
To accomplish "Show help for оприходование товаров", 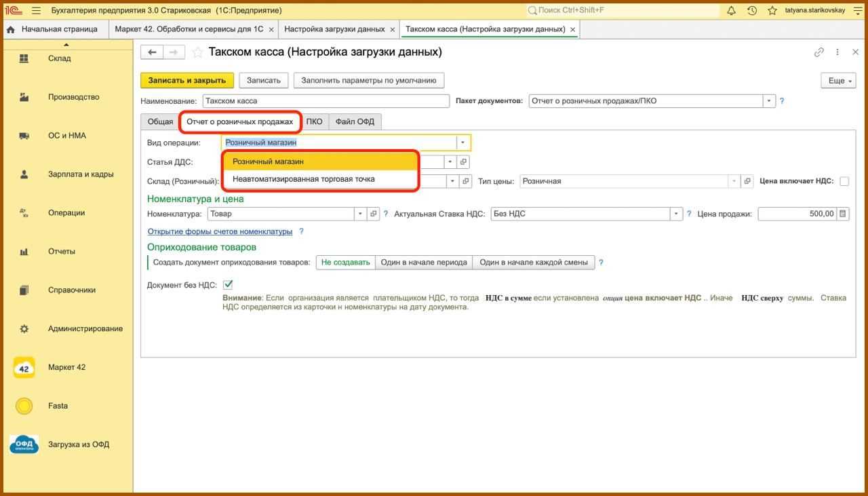I will pos(601,263).
